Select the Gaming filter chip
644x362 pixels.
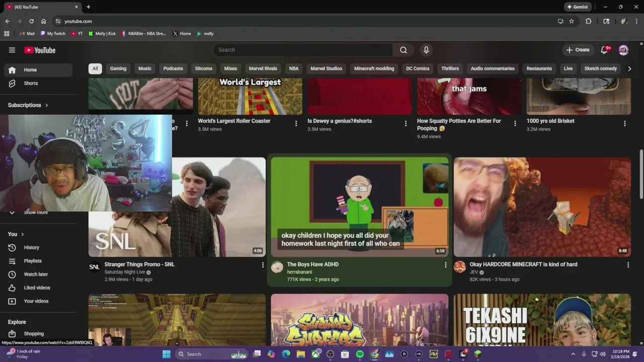(118, 68)
